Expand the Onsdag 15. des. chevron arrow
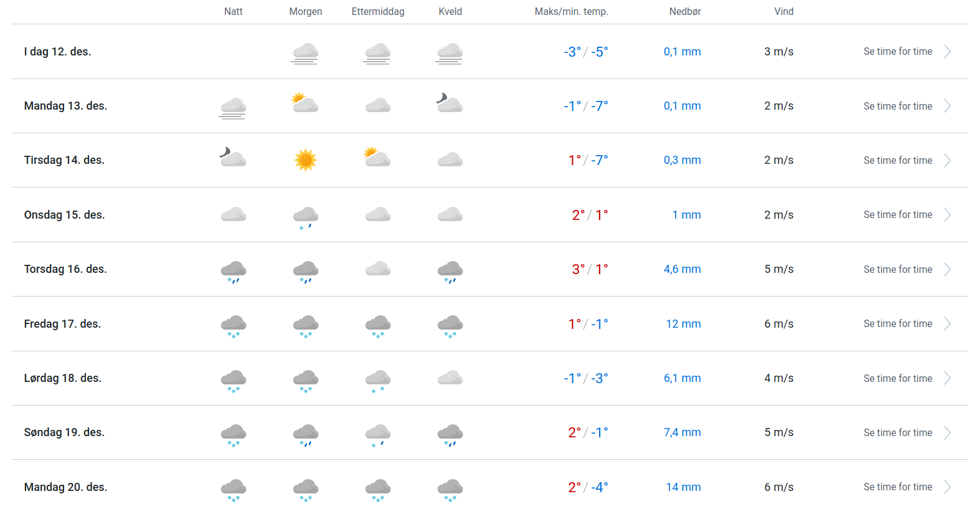Image resolution: width=980 pixels, height=514 pixels. pyautogui.click(x=947, y=215)
